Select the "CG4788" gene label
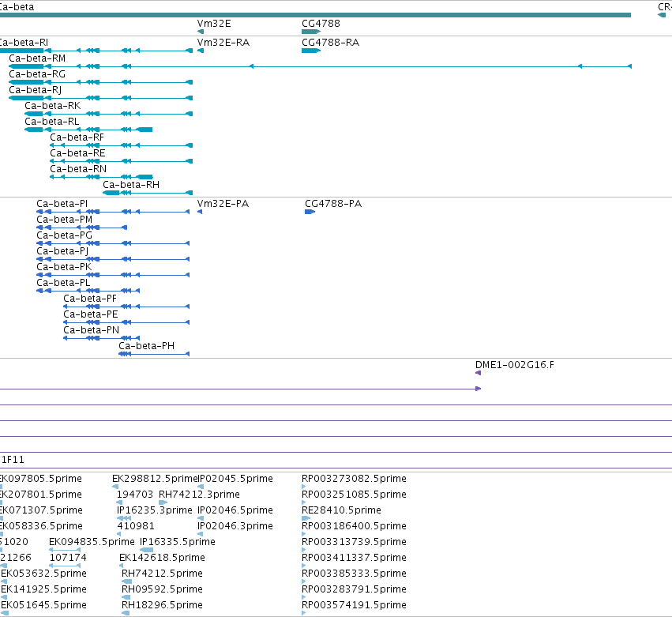 (x=321, y=24)
